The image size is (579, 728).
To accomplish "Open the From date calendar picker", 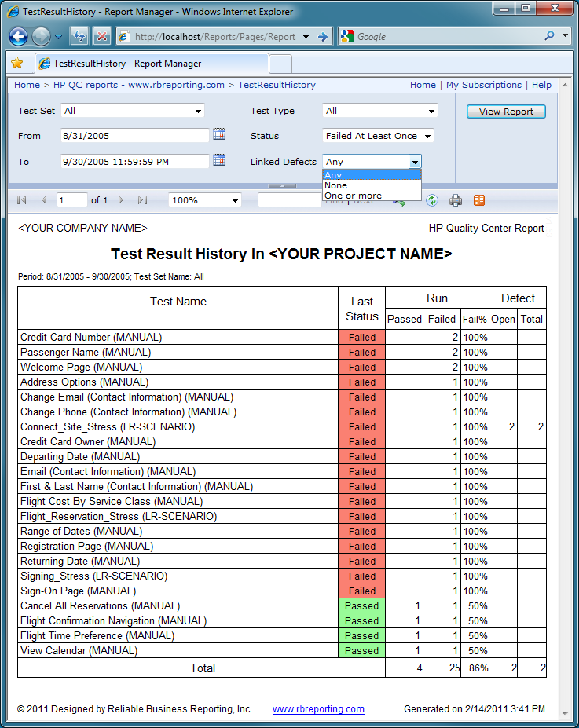I will click(x=219, y=134).
